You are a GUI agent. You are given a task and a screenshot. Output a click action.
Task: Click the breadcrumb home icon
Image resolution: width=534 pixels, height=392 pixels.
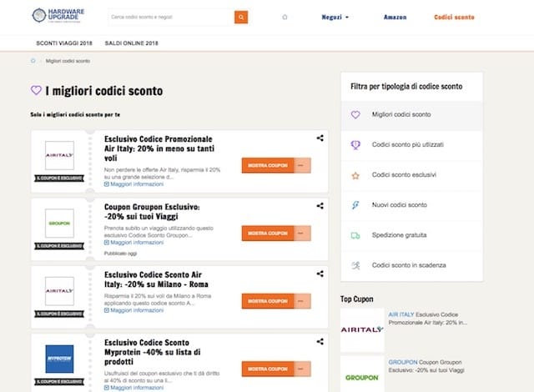(33, 61)
